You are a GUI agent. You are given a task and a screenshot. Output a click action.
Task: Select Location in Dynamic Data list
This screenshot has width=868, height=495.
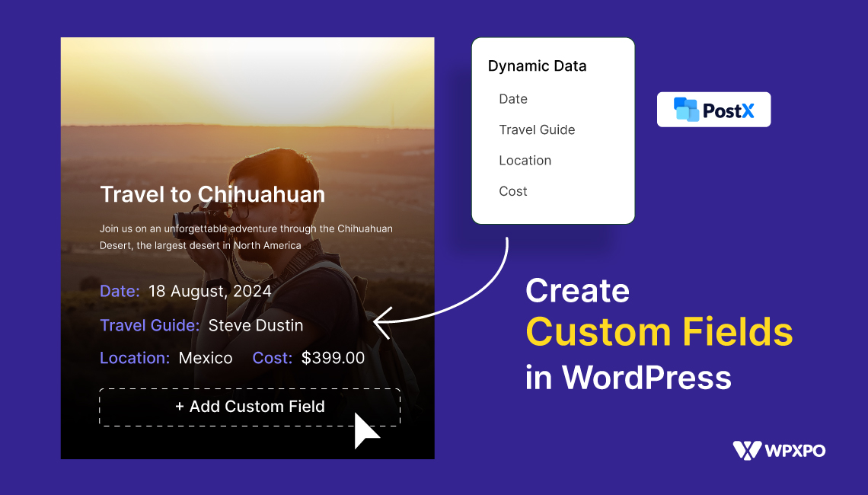[x=525, y=161]
